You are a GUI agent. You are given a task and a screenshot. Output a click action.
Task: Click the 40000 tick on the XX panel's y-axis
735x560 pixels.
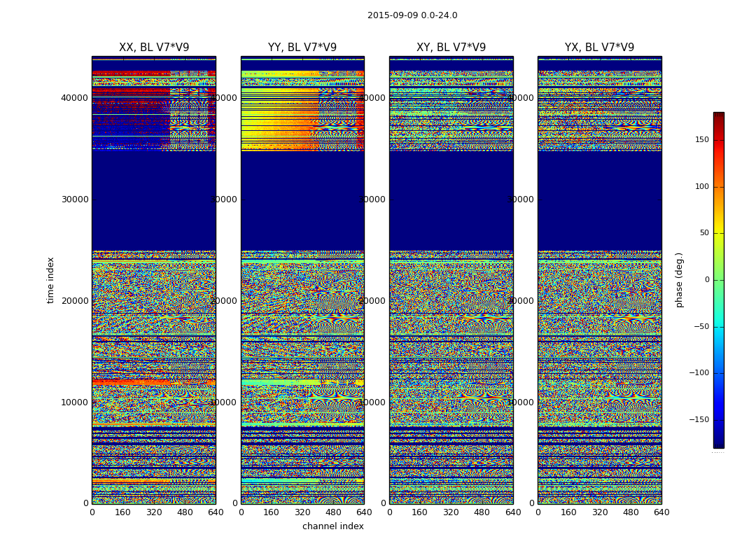tap(75, 97)
